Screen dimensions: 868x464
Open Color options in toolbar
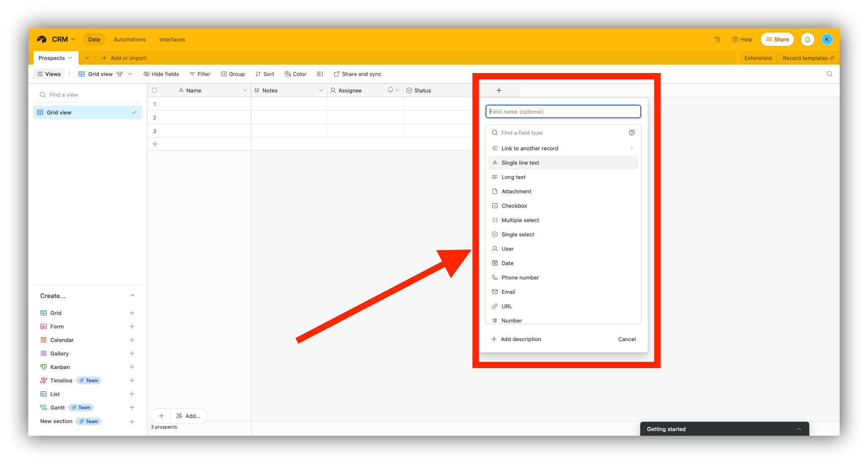[295, 74]
